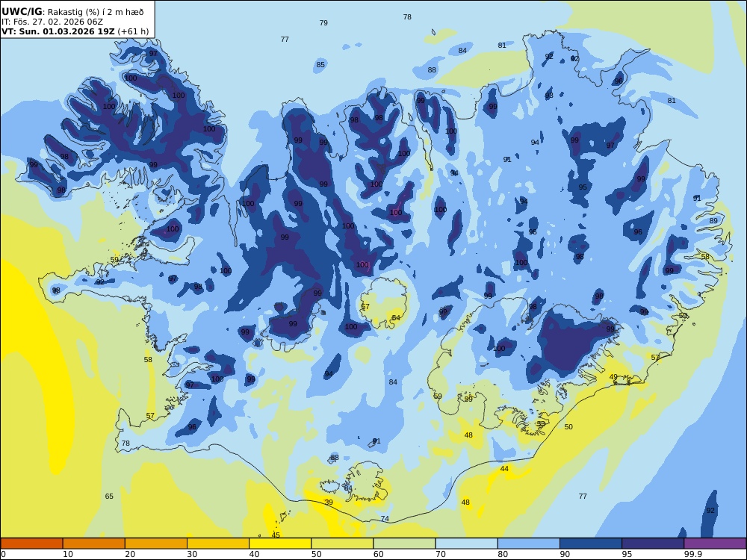Select the map value '89' on the east coast

click(713, 220)
